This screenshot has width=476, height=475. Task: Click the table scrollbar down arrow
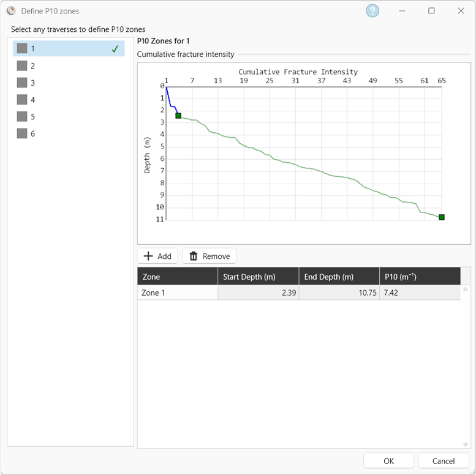[466, 444]
